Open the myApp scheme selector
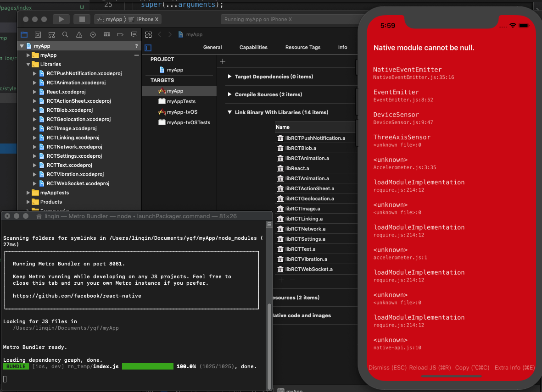Image resolution: width=542 pixels, height=392 pixels. click(x=110, y=19)
